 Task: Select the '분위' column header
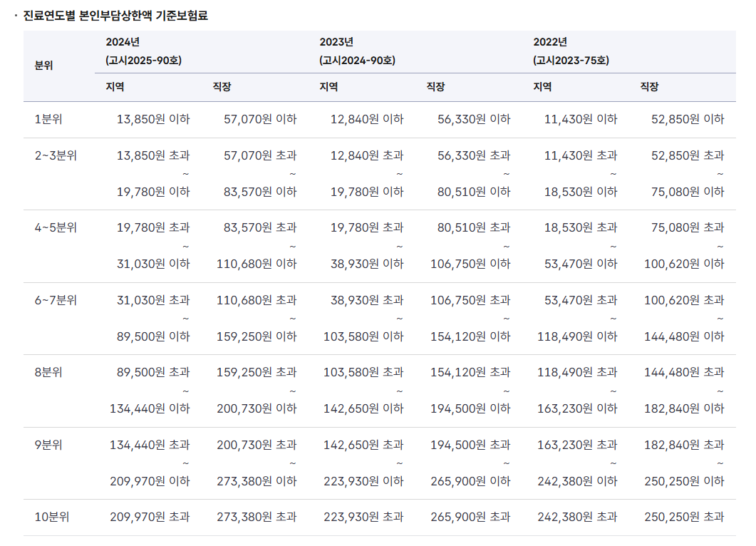pos(44,66)
